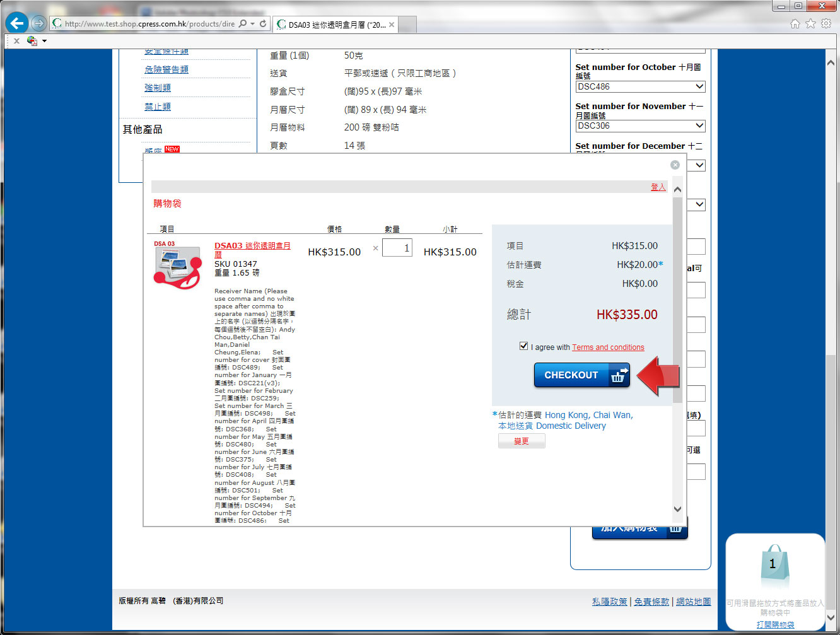Open the favorites star icon
The image size is (840, 635).
tap(810, 24)
